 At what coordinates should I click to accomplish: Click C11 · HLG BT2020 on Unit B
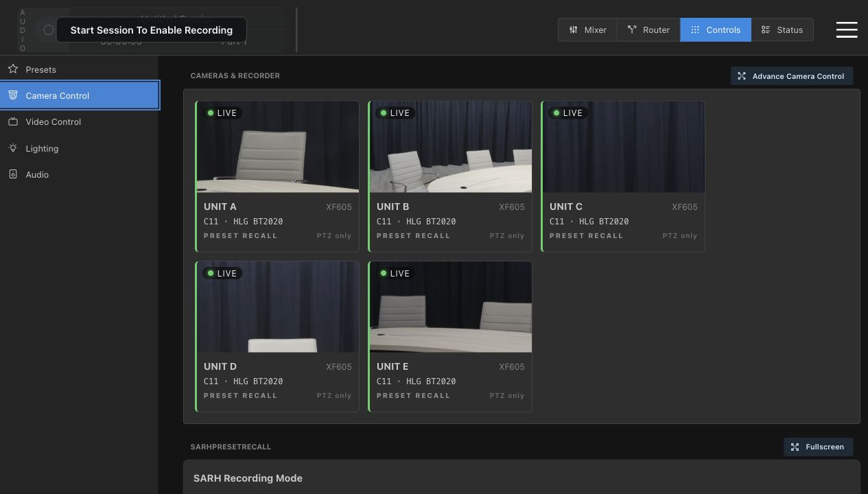pos(417,222)
